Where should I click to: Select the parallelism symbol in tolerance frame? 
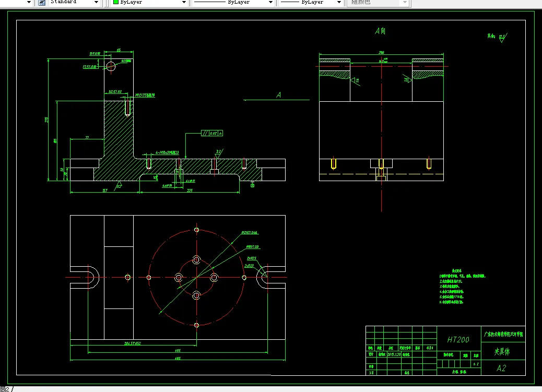(205, 133)
